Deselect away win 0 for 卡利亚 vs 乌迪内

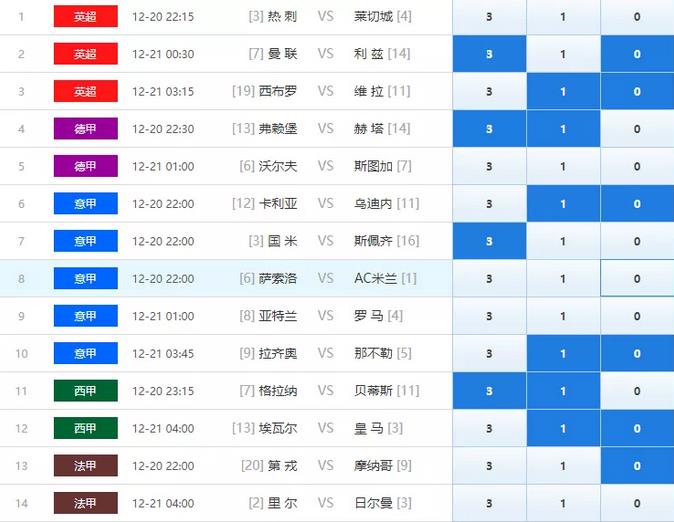coord(637,204)
